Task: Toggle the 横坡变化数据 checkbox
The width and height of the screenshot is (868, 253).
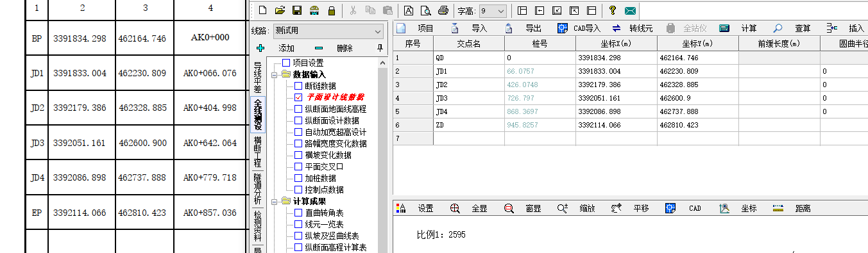Action: (x=298, y=155)
